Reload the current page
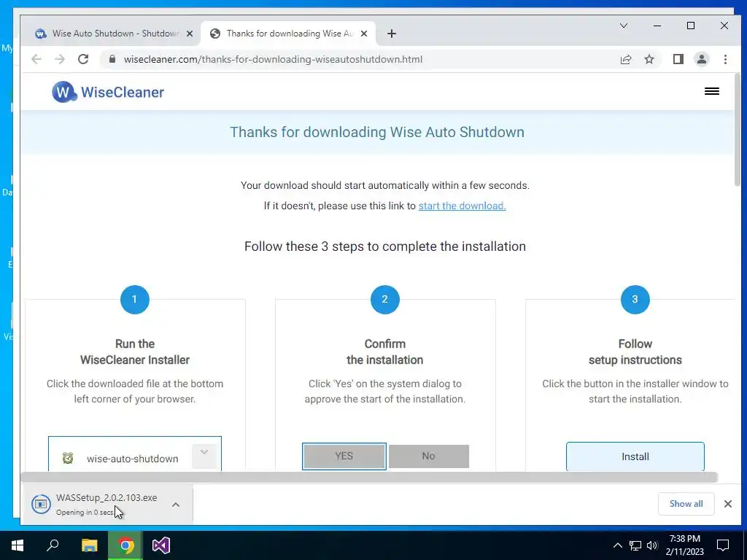The image size is (747, 560). [83, 59]
